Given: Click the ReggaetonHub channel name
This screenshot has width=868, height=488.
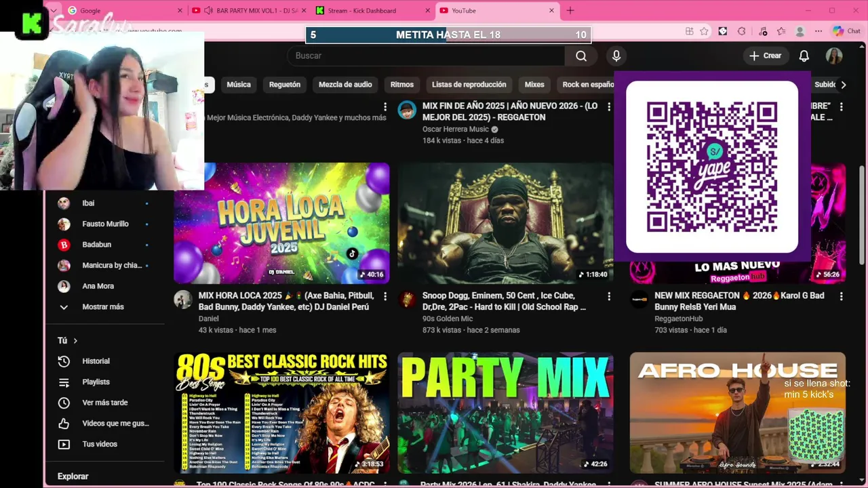Looking at the screenshot, I should coord(678,319).
